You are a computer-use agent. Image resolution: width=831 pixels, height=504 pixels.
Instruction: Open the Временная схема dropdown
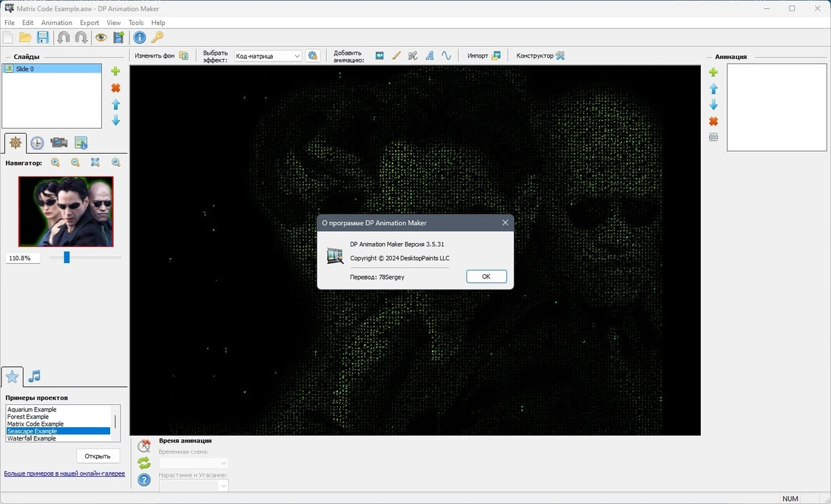coord(194,462)
